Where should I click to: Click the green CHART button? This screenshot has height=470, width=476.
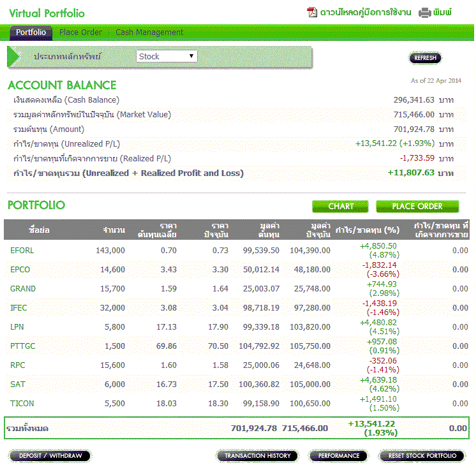[x=341, y=206]
